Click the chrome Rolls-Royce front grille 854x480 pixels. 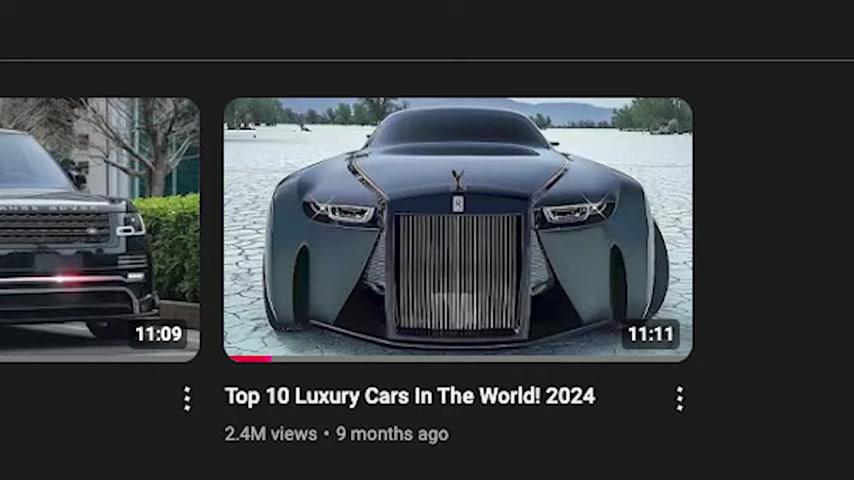458,272
